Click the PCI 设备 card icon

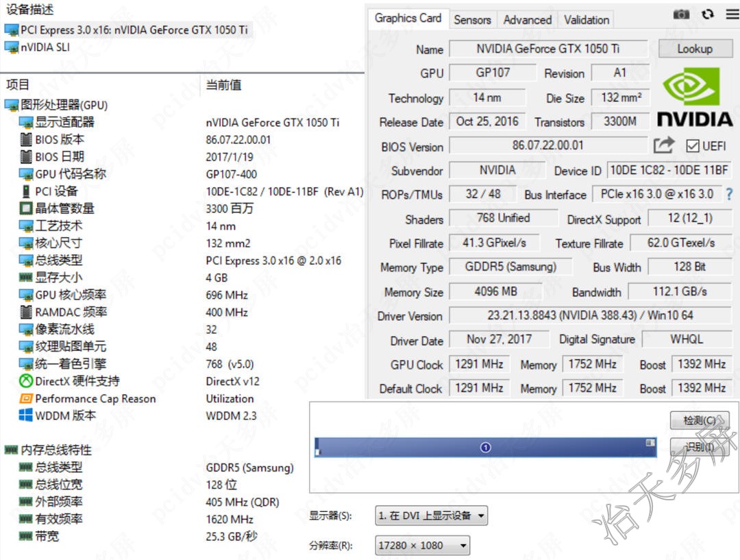(x=26, y=191)
